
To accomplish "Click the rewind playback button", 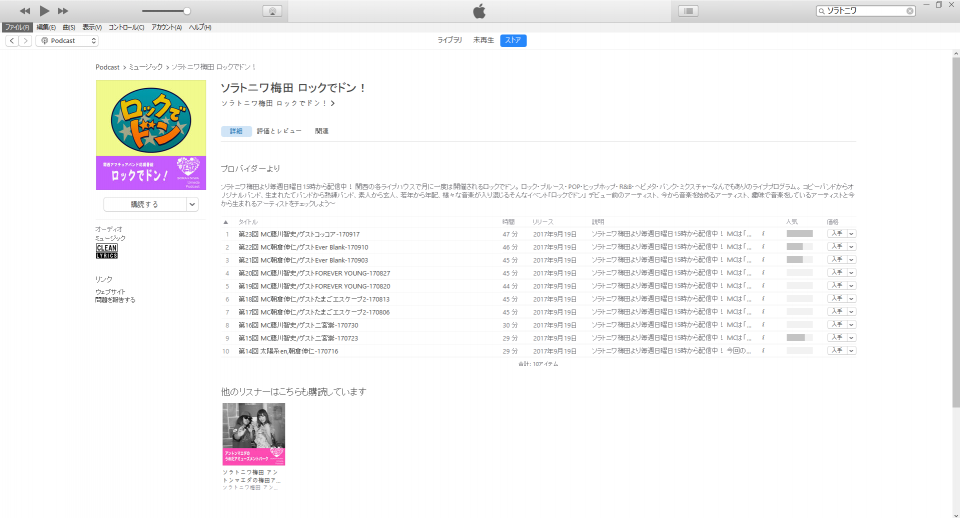I will [x=24, y=11].
